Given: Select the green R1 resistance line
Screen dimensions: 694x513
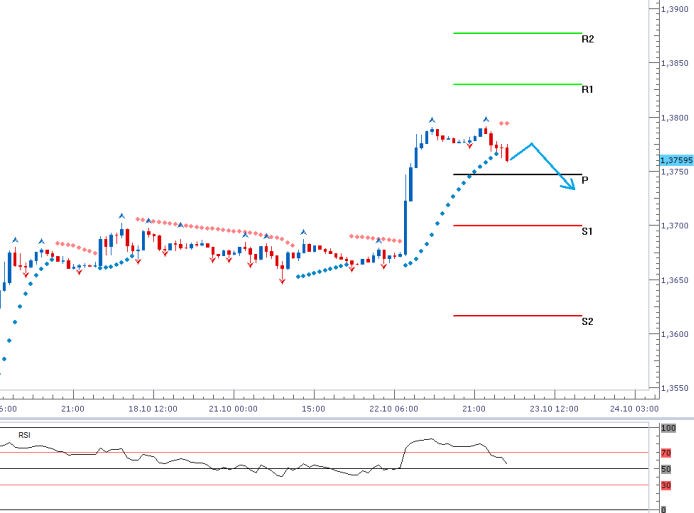Looking at the screenshot, I should click(517, 84).
